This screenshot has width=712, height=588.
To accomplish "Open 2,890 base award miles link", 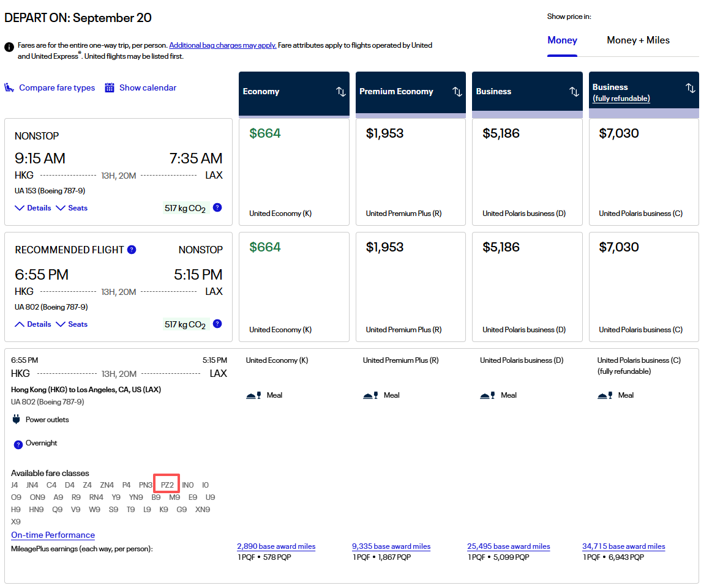I will [x=276, y=546].
